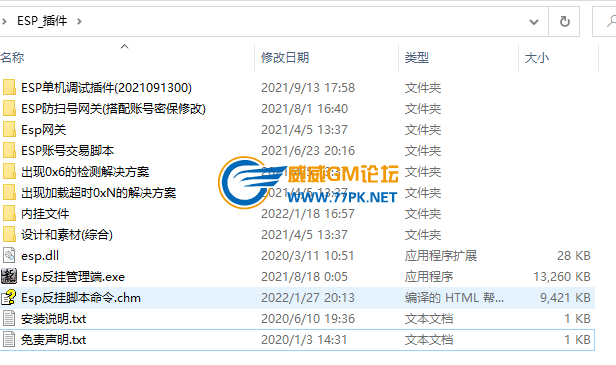
Task: Select the ESP账号交易脚本 folder icon
Action: click(9, 150)
